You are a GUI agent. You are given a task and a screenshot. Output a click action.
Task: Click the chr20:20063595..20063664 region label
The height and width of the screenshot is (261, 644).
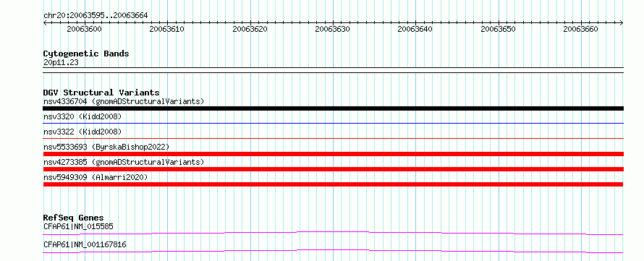click(96, 16)
